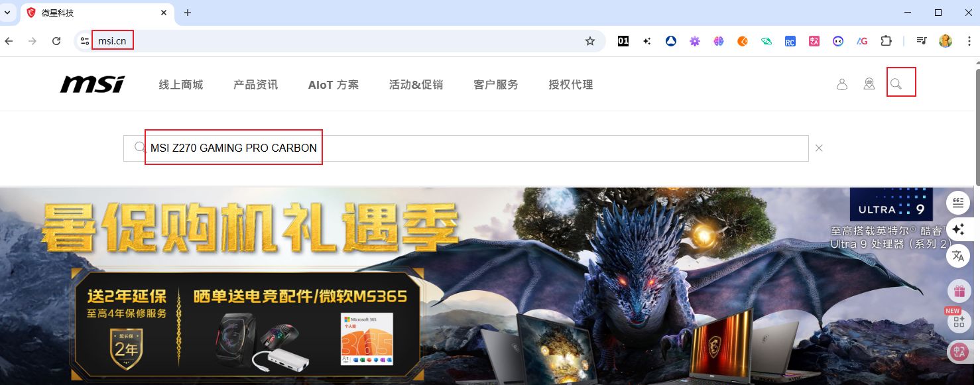This screenshot has height=385, width=980.
Task: Click the purple robot face extension icon
Action: (838, 41)
